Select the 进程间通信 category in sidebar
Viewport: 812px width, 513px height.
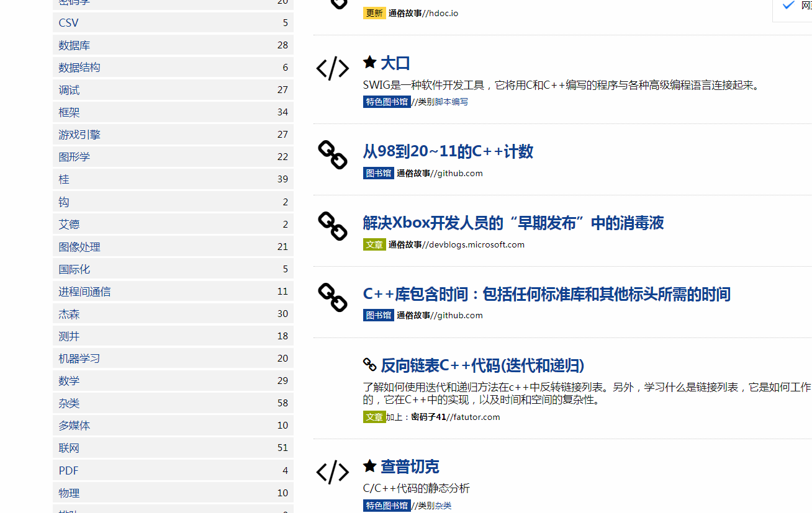[x=173, y=292]
